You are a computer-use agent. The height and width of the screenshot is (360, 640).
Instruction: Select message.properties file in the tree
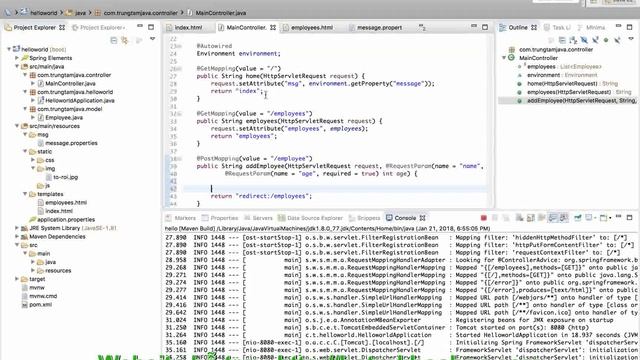pos(71,143)
